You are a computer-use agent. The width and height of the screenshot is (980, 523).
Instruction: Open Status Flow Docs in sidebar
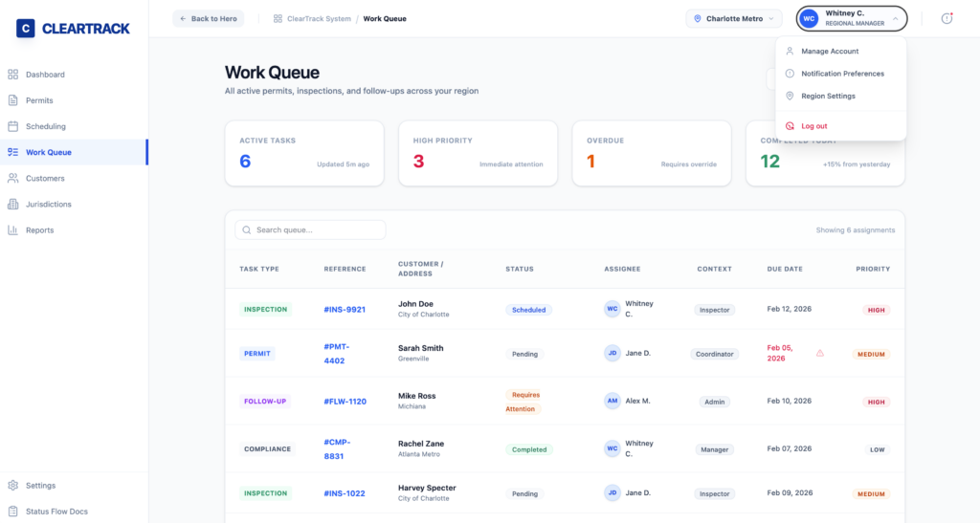56,512
